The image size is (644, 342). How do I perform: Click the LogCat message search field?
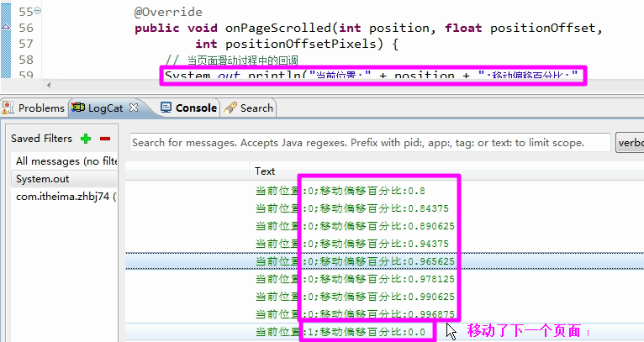[370, 143]
